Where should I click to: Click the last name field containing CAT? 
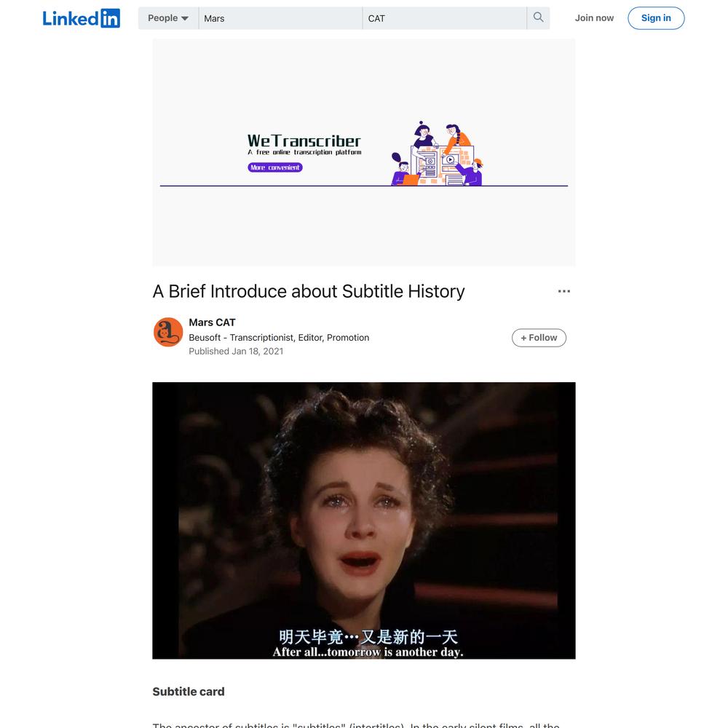pos(444,18)
